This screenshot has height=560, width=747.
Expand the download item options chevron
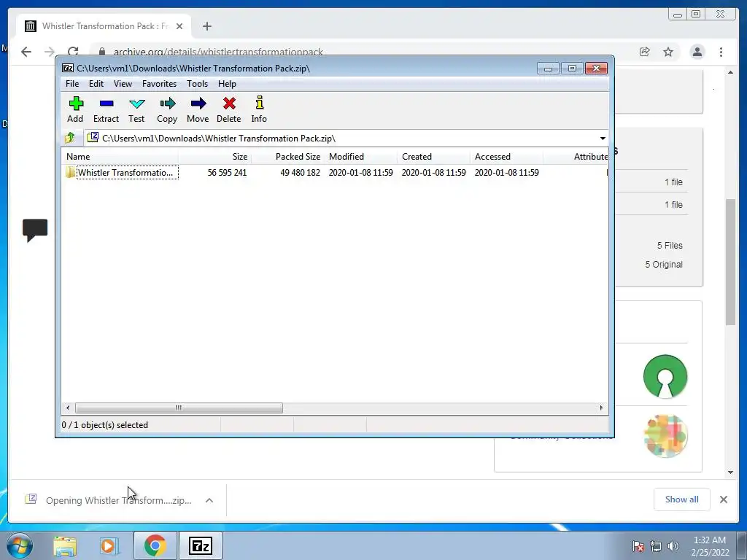pos(209,500)
